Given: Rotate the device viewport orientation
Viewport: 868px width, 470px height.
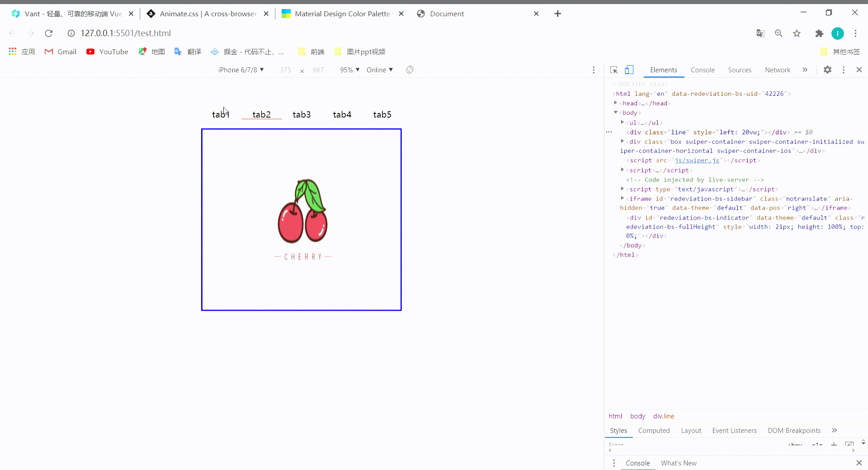Looking at the screenshot, I should coord(410,70).
